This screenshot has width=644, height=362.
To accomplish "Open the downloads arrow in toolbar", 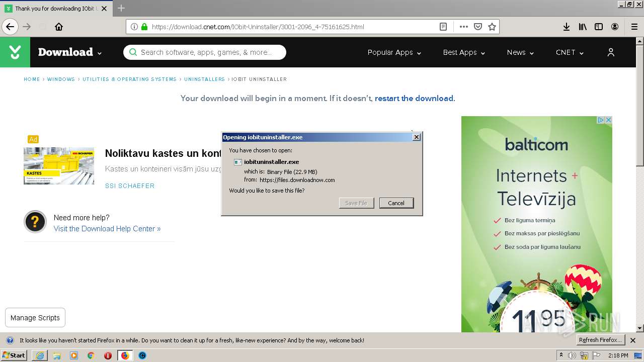I will pos(566,27).
